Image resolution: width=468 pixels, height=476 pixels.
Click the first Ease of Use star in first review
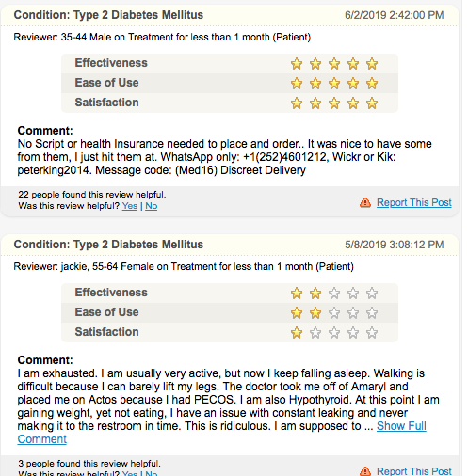[x=297, y=84]
